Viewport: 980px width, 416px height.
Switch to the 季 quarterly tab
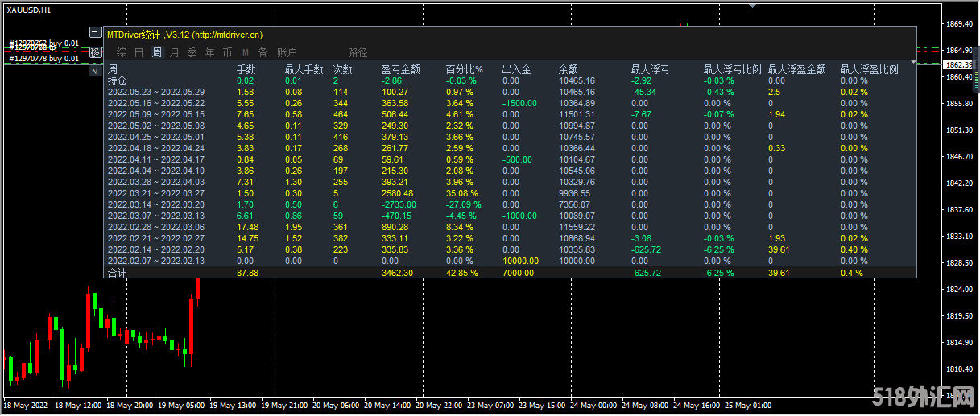pos(192,52)
